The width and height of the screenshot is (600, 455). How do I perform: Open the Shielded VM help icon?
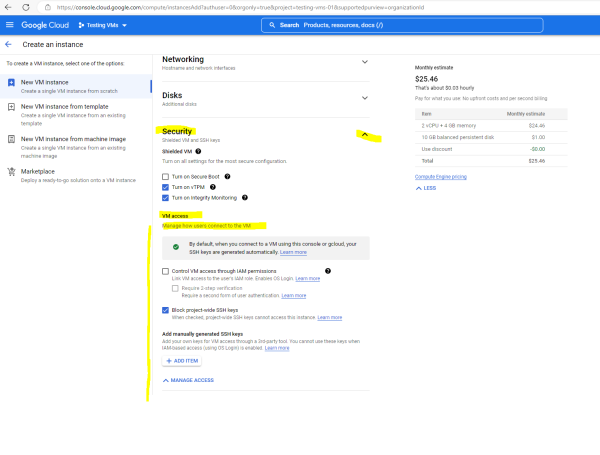(x=198, y=151)
